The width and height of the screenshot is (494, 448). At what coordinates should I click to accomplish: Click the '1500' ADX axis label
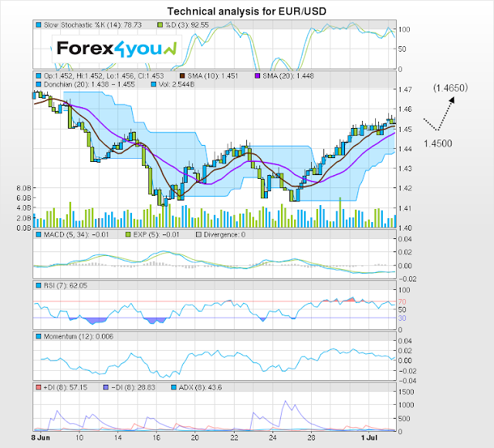click(406, 392)
